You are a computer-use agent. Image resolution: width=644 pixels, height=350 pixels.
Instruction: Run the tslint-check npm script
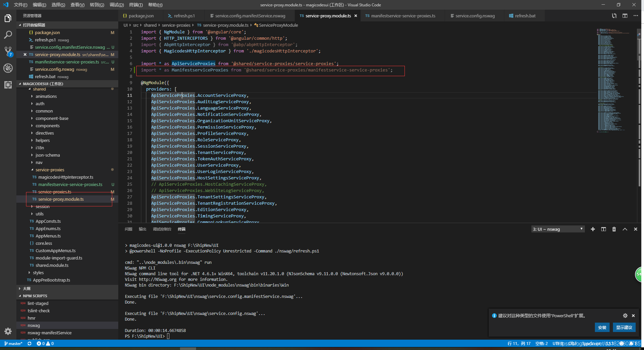tap(39, 311)
